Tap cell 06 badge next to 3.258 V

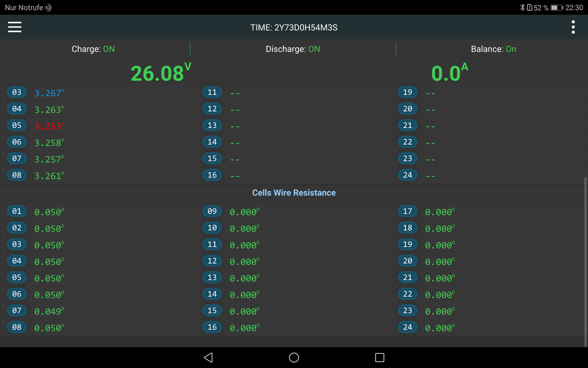click(17, 142)
